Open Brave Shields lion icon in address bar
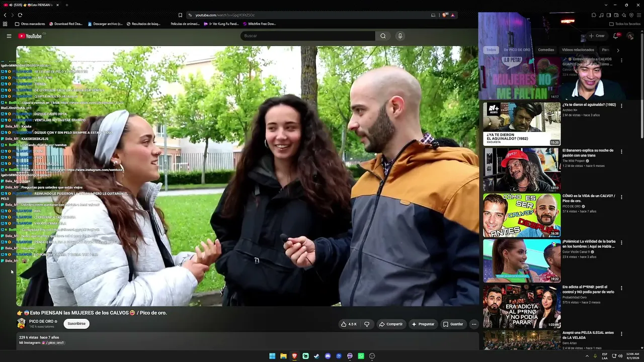 (444, 15)
